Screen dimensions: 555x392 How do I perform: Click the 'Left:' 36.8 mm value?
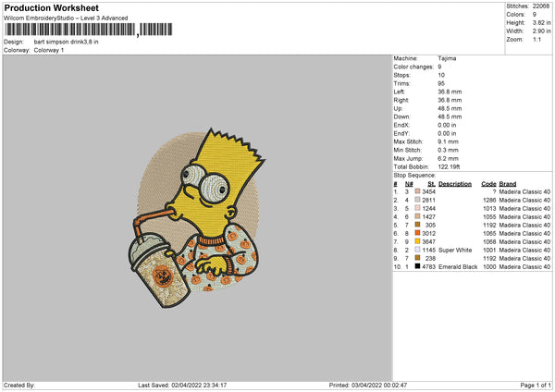(x=450, y=92)
